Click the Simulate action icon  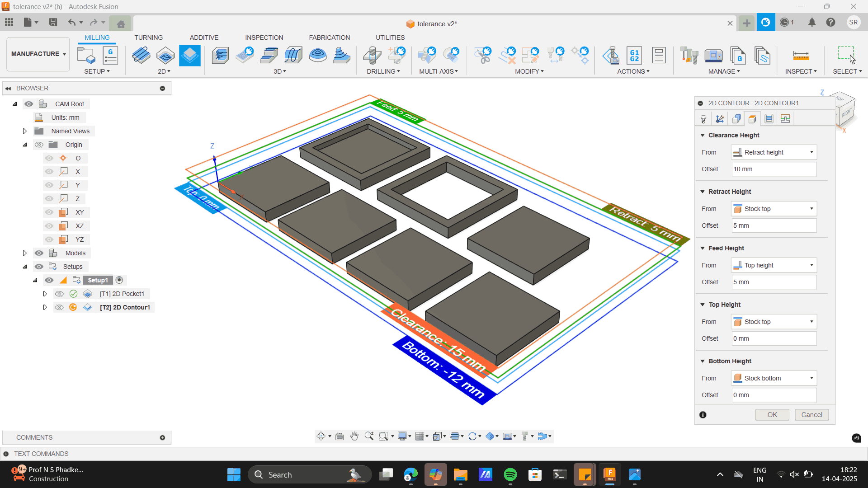[x=611, y=56]
